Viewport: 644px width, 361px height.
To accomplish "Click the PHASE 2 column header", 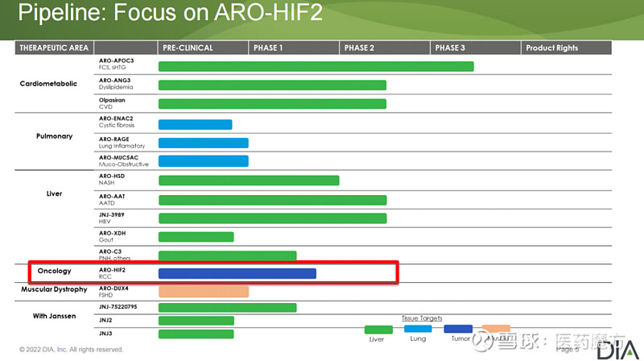I will (x=385, y=48).
